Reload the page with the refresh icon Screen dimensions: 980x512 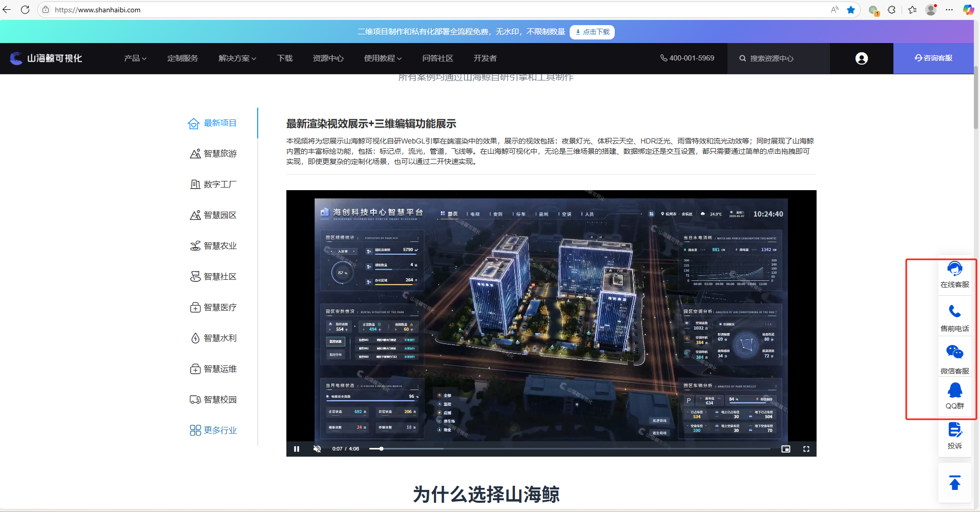[25, 10]
